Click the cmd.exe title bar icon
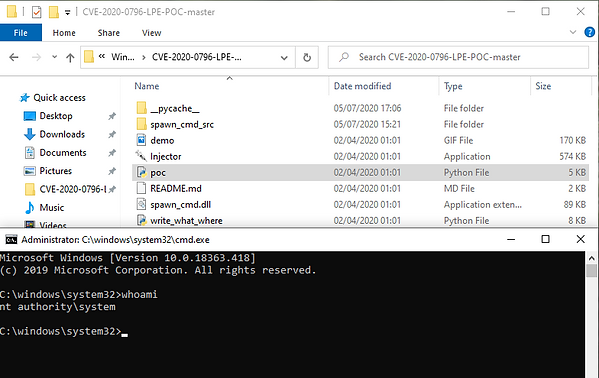 (x=11, y=240)
